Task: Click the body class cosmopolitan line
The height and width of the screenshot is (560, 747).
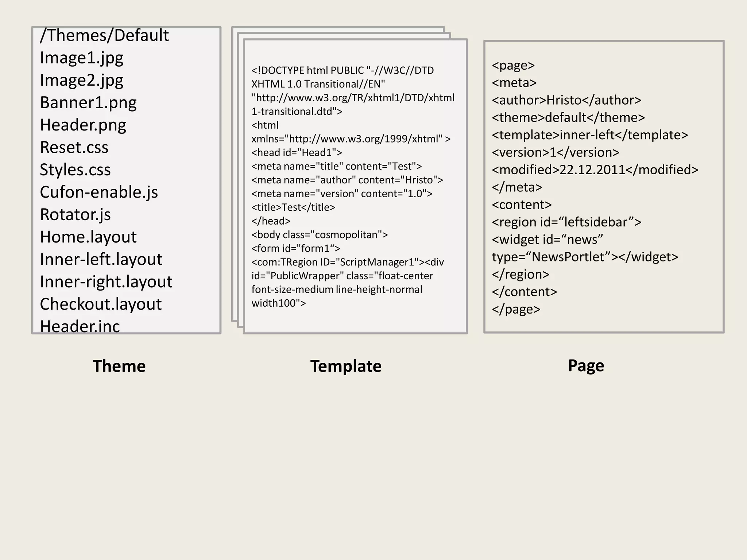Action: point(319,234)
